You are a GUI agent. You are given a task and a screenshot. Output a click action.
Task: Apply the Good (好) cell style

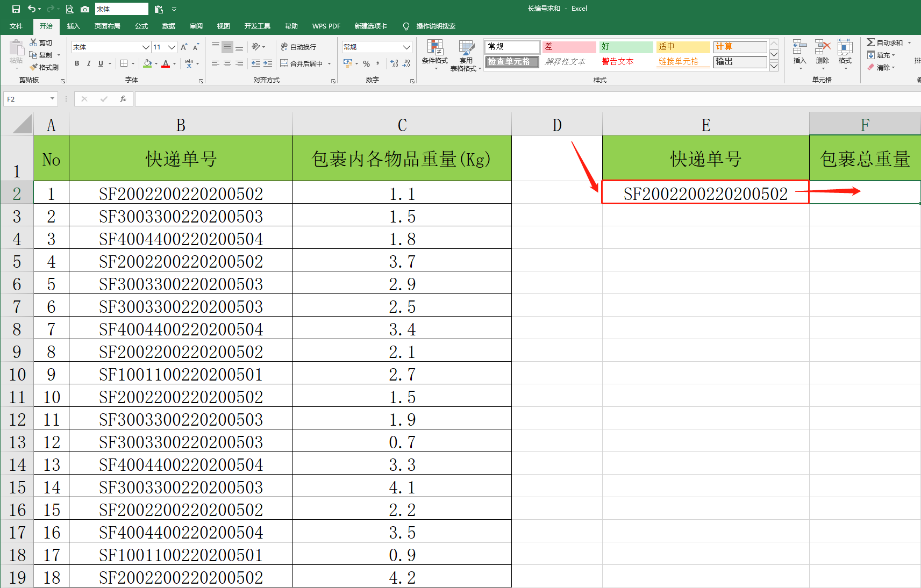pos(626,47)
